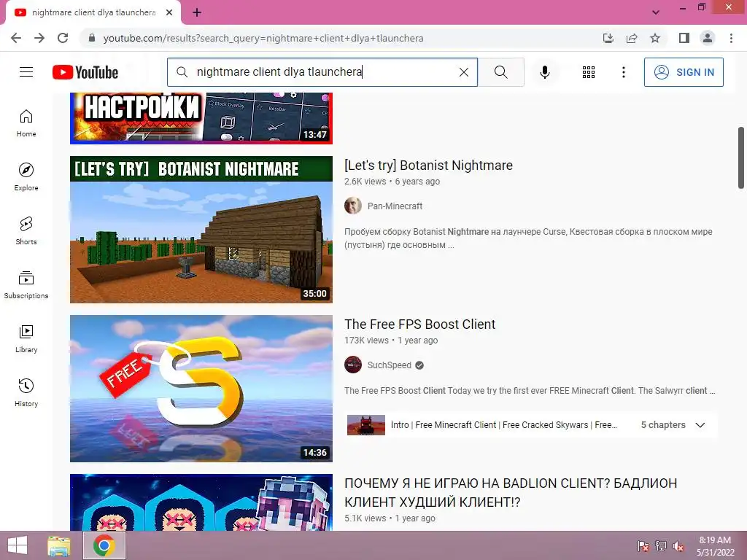This screenshot has width=747, height=560.
Task: Go forward in browser
Action: [39, 38]
